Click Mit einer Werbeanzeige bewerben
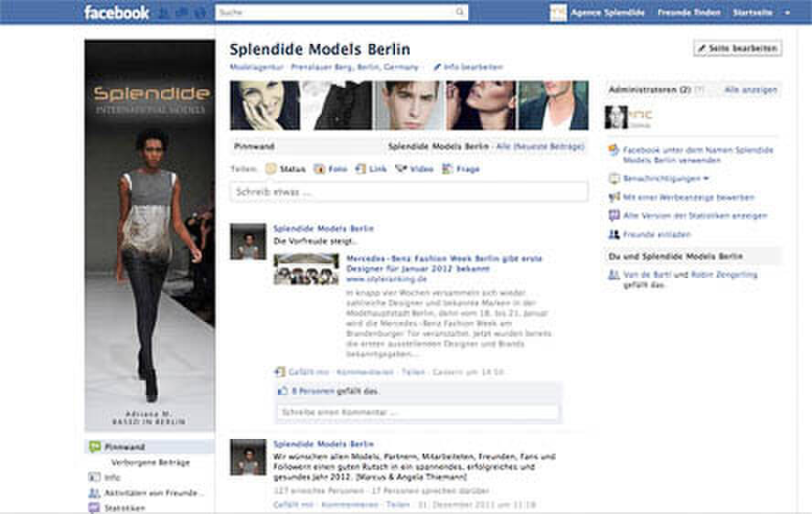 pos(689,198)
